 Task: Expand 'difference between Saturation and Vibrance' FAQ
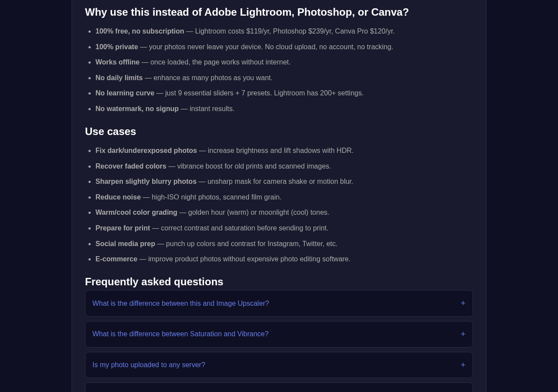click(x=279, y=334)
